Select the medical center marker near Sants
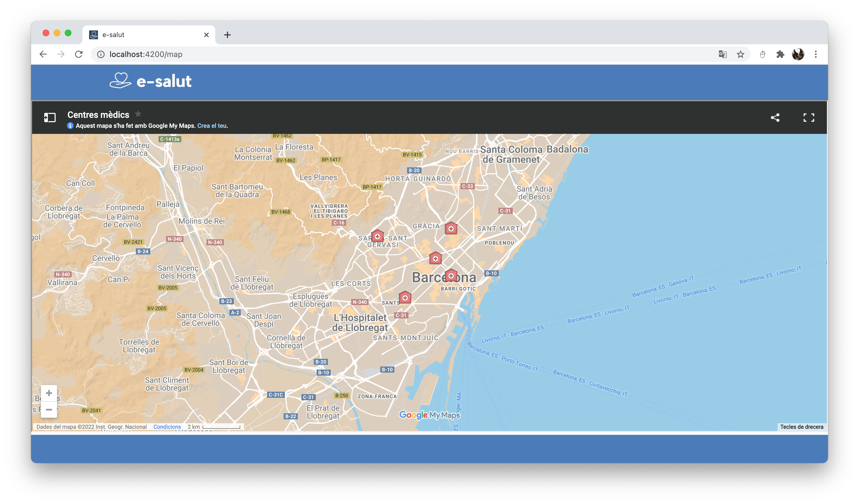Image resolution: width=859 pixels, height=504 pixels. 405,297
